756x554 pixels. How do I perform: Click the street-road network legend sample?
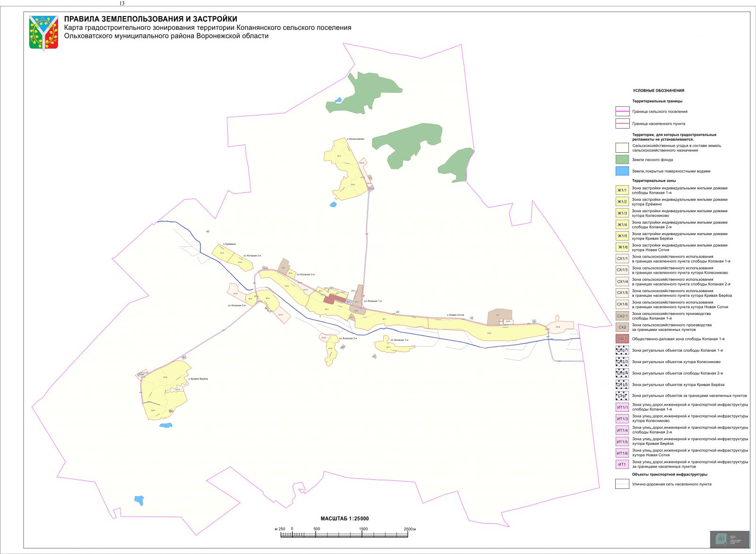pyautogui.click(x=622, y=484)
